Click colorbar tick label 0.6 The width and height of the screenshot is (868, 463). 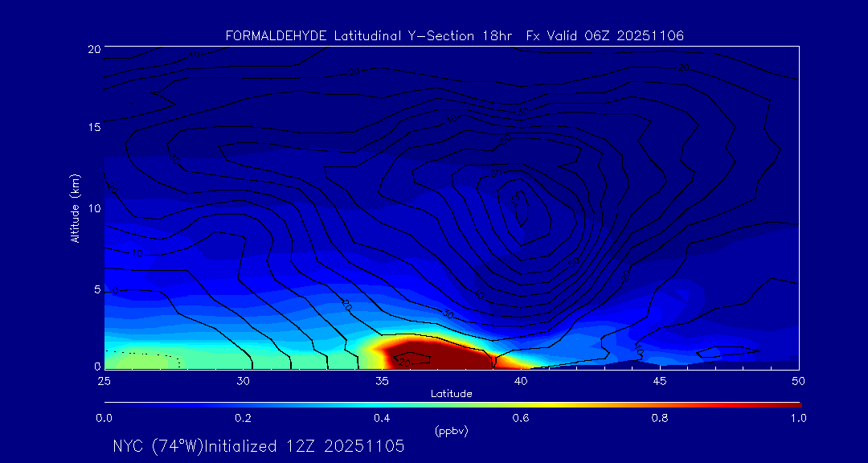coord(520,418)
